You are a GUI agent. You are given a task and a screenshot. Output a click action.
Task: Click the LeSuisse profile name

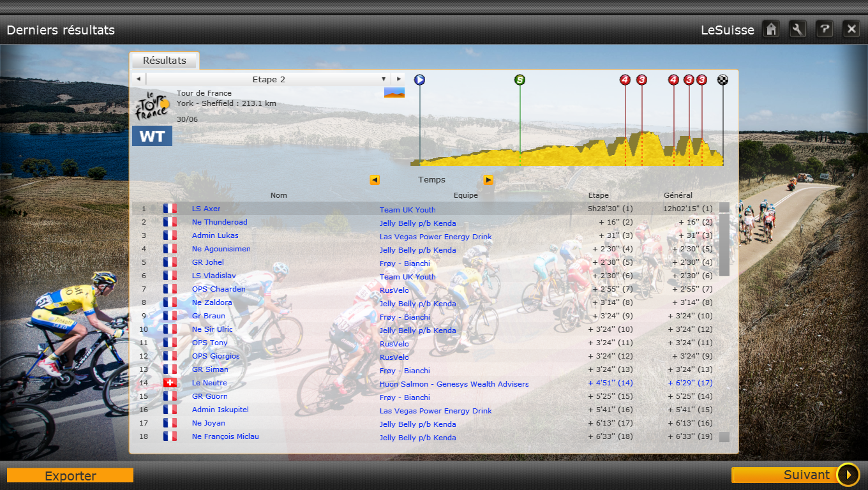[x=728, y=30]
